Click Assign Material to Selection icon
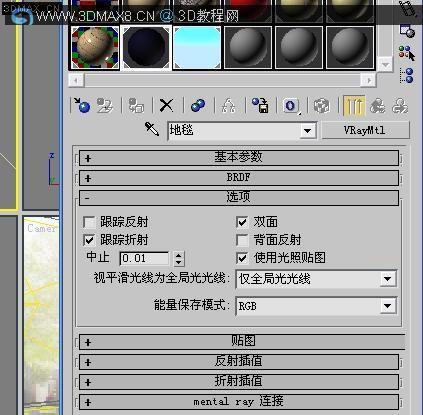The image size is (423, 415). tap(136, 106)
